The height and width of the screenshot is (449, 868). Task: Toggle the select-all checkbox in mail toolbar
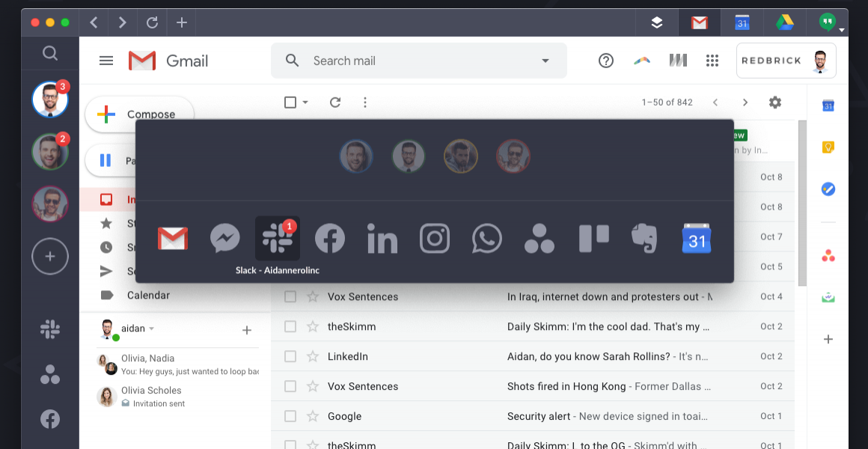pos(290,102)
